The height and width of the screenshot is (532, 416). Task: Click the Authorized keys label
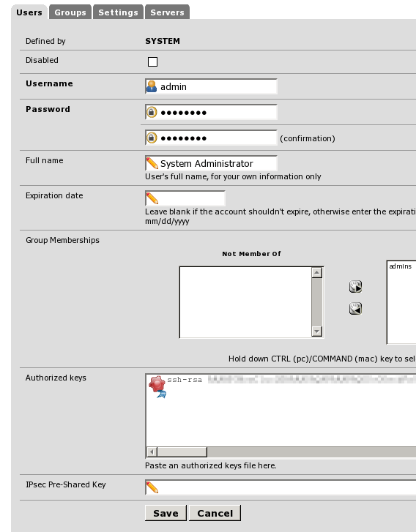pos(56,378)
